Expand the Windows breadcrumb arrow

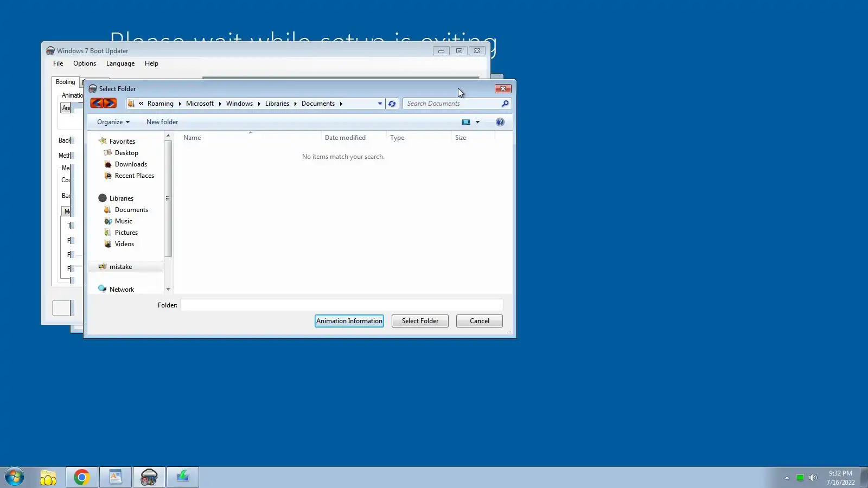[x=259, y=104]
